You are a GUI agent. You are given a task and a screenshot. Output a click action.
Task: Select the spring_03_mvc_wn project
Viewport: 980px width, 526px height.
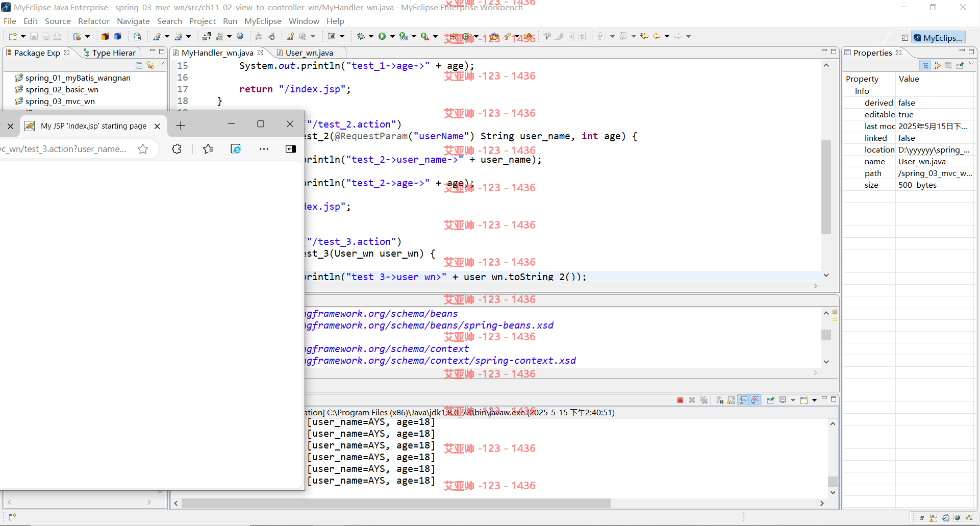coord(60,101)
